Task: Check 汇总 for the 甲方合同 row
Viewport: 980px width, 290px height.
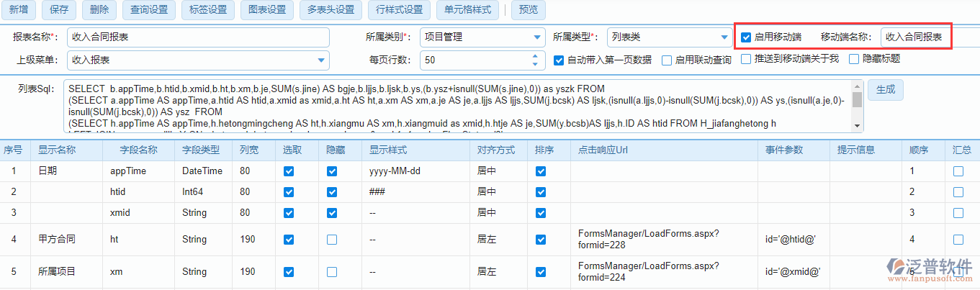Action: pos(958,239)
